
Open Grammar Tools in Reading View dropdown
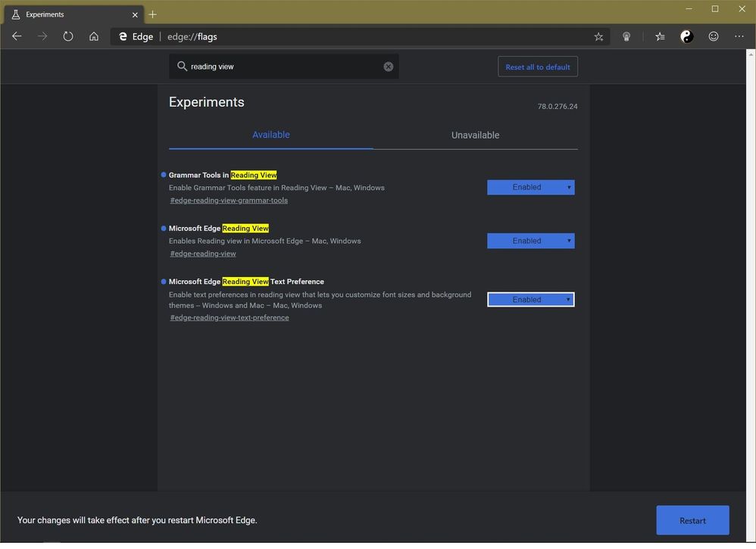[x=530, y=188]
